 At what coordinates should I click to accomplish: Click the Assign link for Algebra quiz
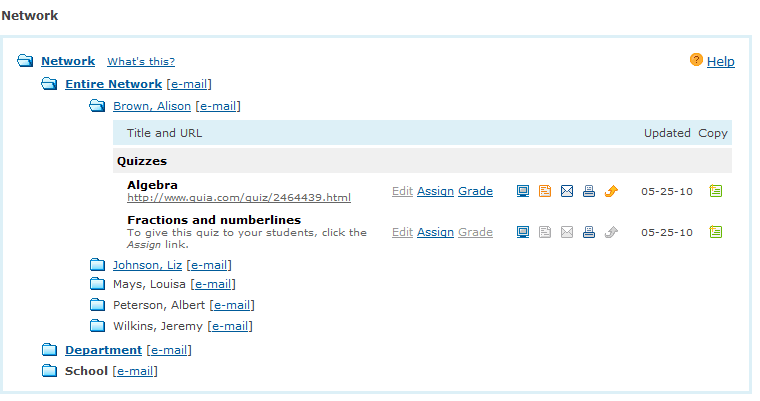435,191
